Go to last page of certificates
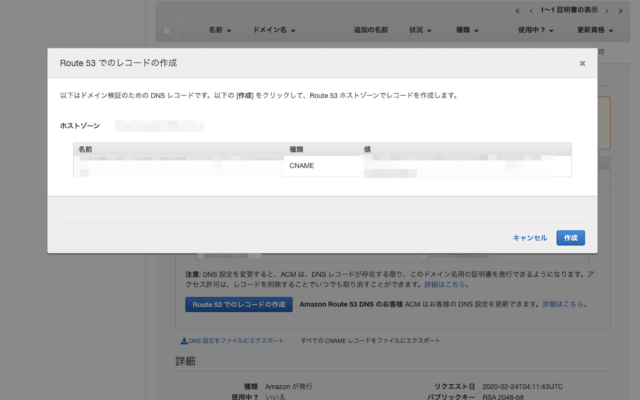The image size is (640, 400). 620,11
